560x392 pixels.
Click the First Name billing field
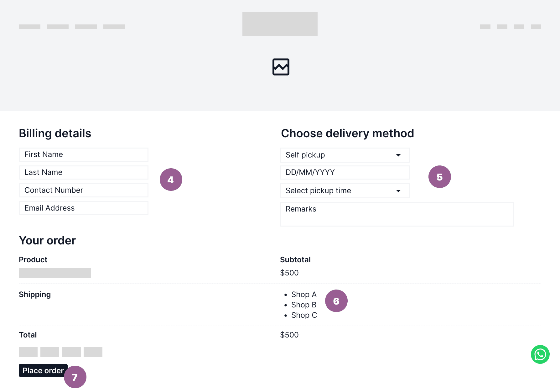pos(83,154)
